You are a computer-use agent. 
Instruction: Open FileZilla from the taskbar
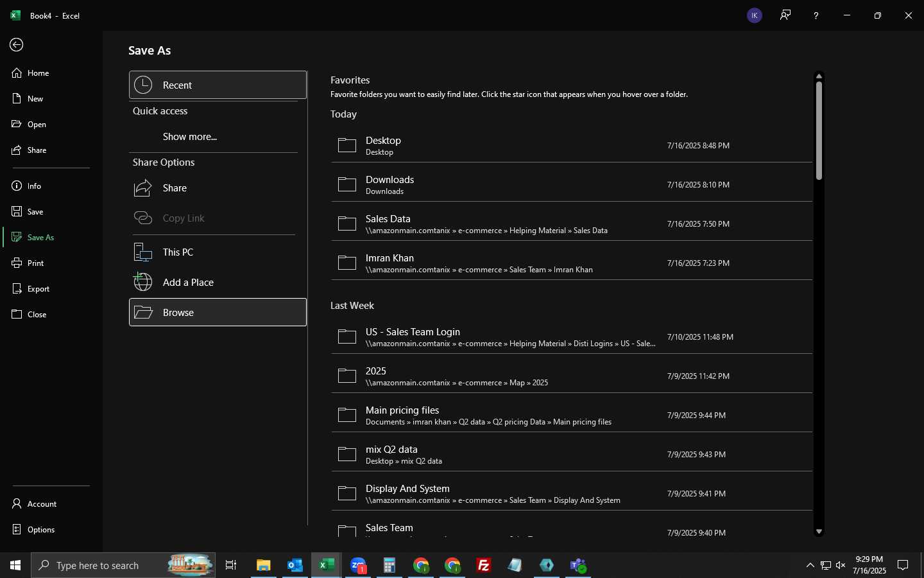(x=484, y=565)
